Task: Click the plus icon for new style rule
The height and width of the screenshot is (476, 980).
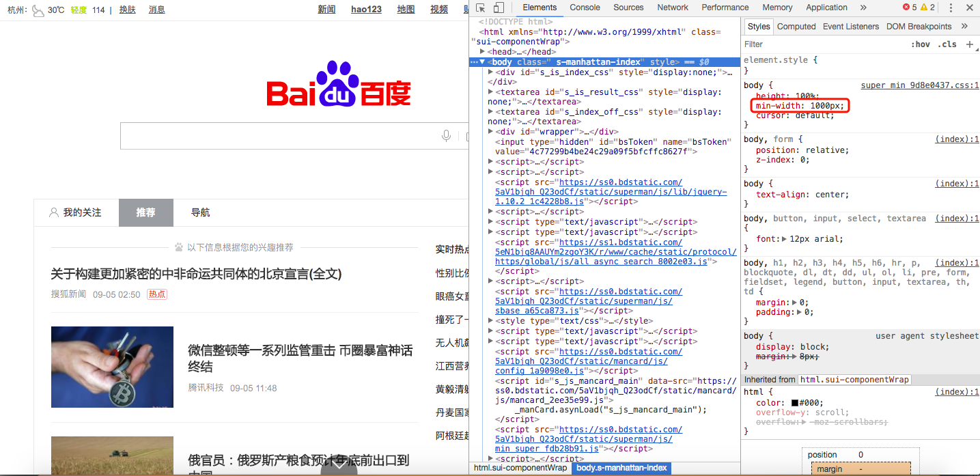Action: [969, 44]
